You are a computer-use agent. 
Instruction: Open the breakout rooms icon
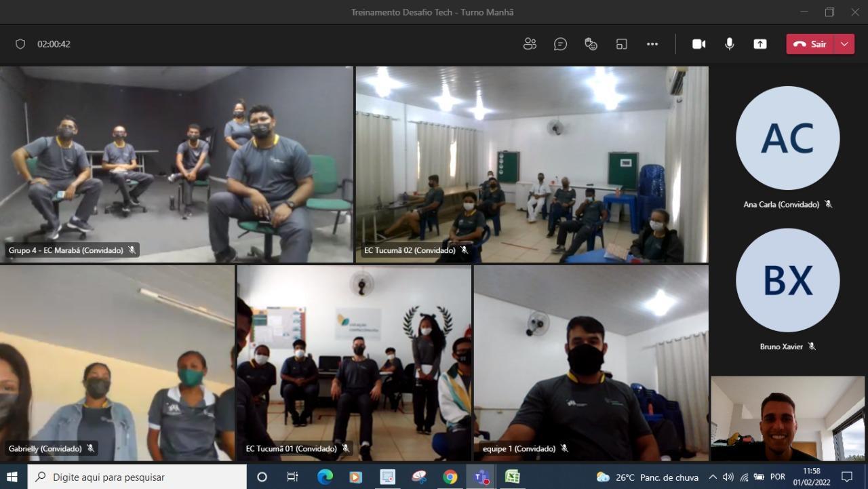(621, 44)
